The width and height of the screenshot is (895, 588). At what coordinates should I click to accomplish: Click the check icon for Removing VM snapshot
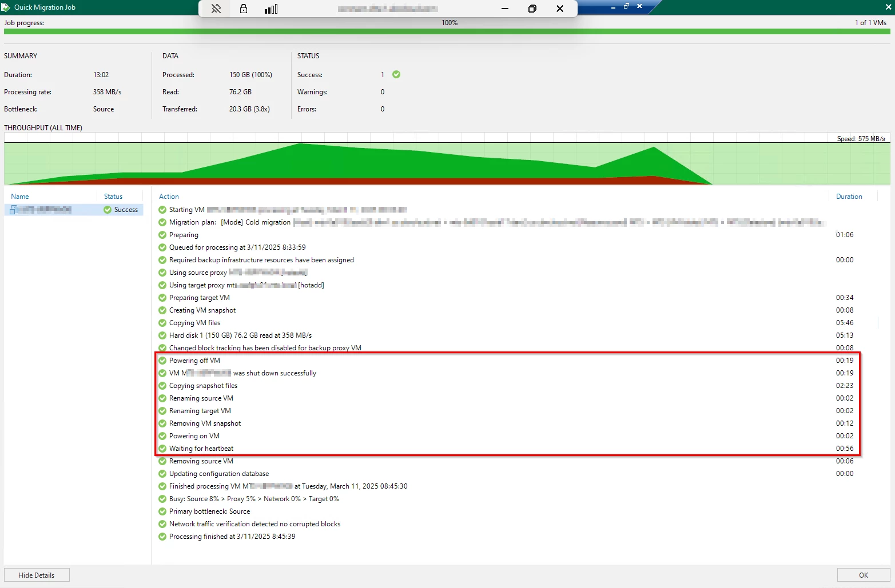162,423
